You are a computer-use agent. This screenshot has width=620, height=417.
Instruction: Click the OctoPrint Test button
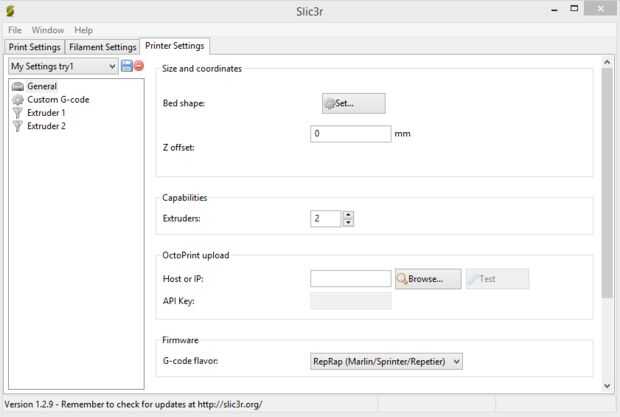coord(497,279)
